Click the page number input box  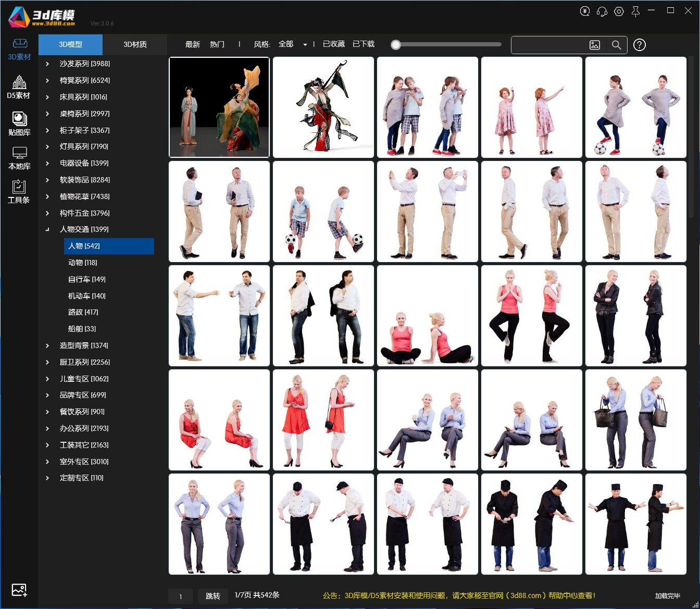tap(181, 596)
